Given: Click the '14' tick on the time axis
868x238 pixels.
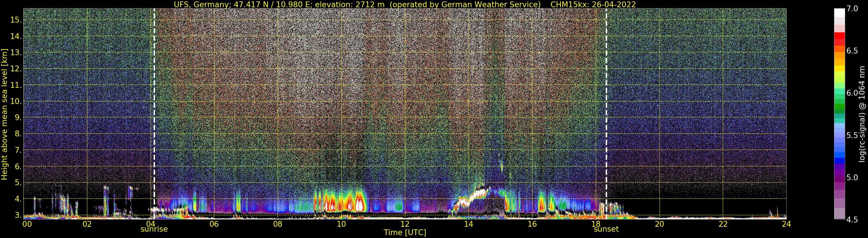Looking at the screenshot, I should click(x=468, y=224).
